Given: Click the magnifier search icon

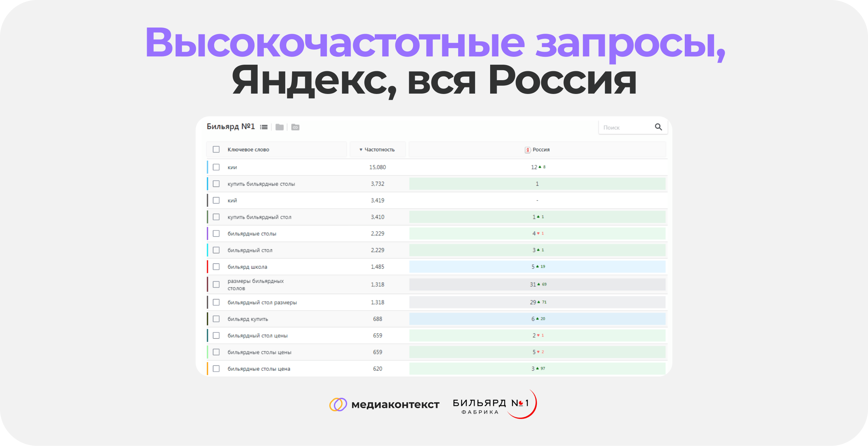Looking at the screenshot, I should [658, 127].
